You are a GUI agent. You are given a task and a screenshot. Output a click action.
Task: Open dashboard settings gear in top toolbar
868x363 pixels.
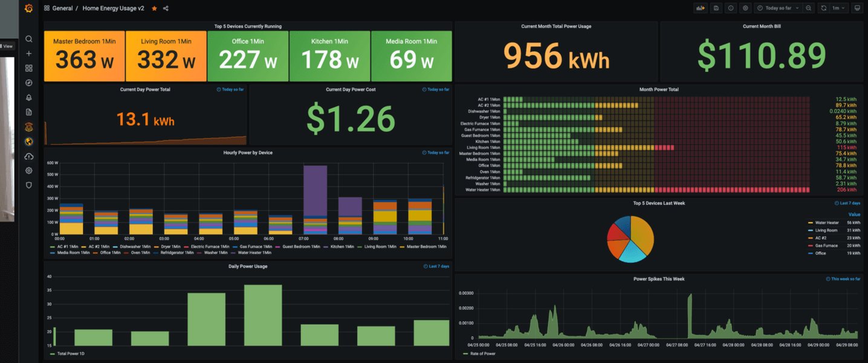(745, 7)
